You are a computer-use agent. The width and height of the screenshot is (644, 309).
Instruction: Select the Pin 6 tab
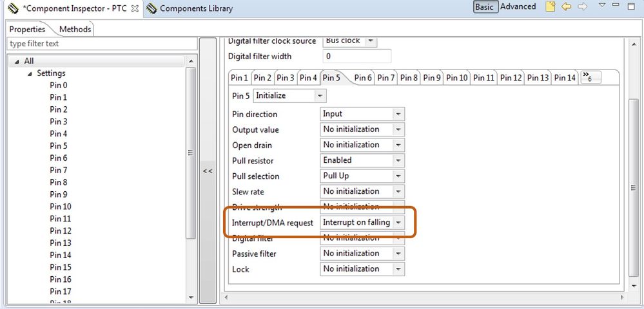[363, 77]
